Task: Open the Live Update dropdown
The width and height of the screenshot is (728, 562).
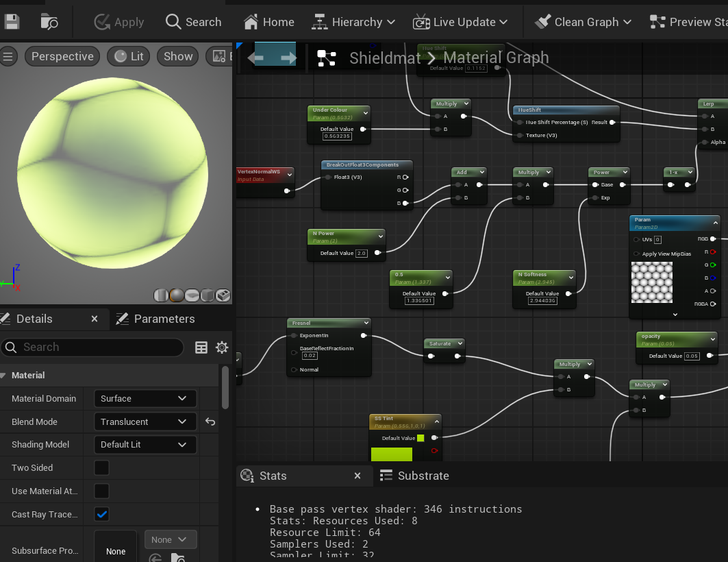Action: click(460, 22)
